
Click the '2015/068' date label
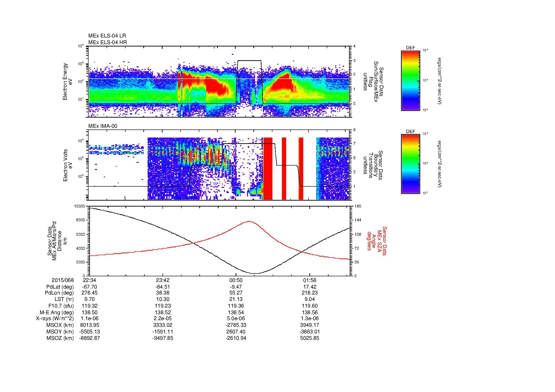[63, 280]
